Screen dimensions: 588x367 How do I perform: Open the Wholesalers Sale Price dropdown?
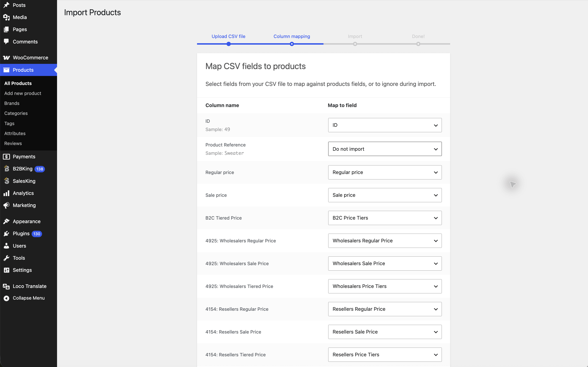385,263
